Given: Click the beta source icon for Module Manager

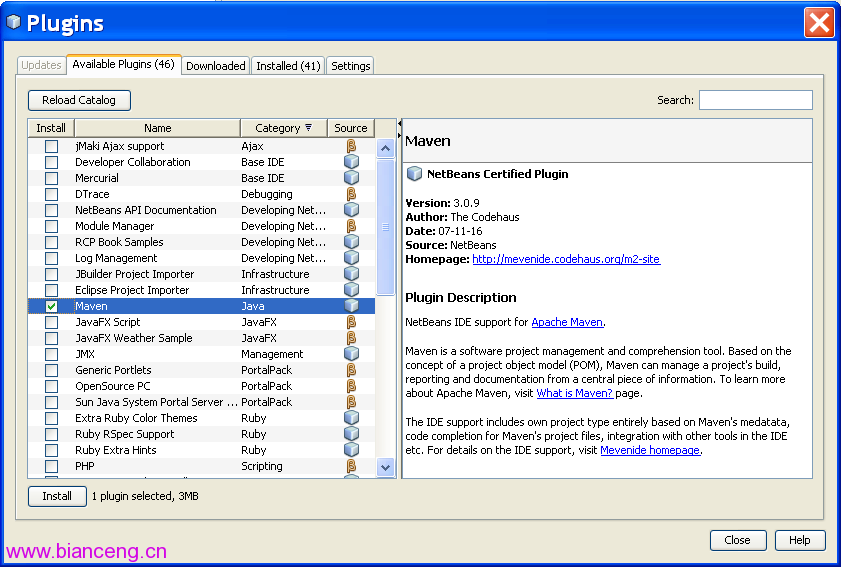Looking at the screenshot, I should click(351, 226).
